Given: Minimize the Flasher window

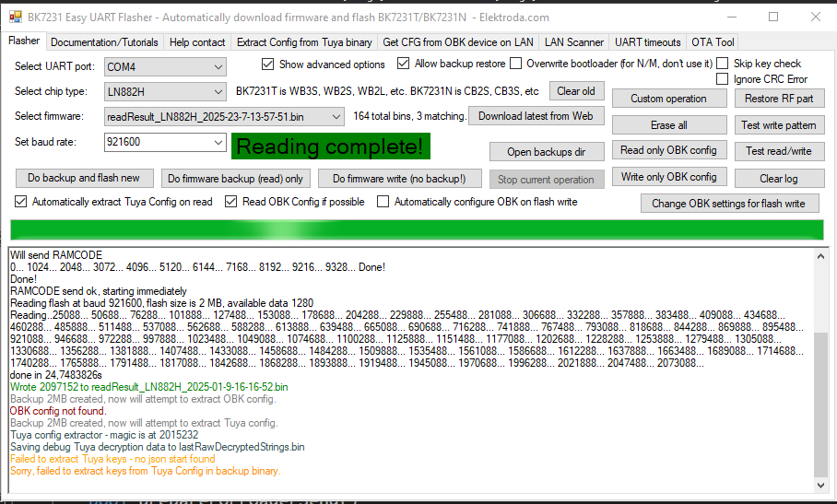Looking at the screenshot, I should tap(732, 18).
